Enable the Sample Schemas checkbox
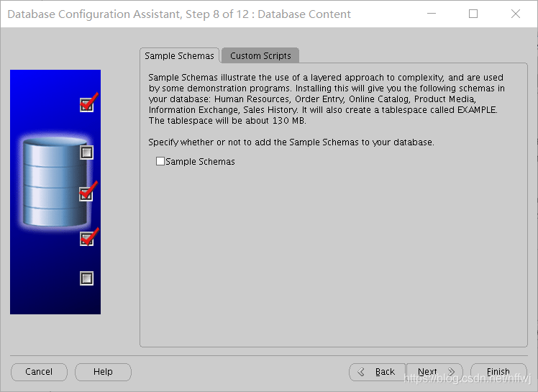Viewport: 538px width, 392px height. click(160, 161)
